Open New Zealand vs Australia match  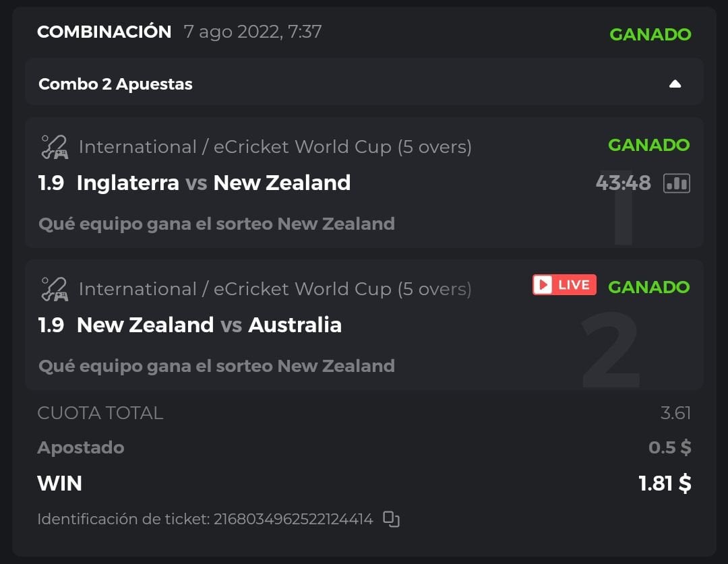point(209,325)
